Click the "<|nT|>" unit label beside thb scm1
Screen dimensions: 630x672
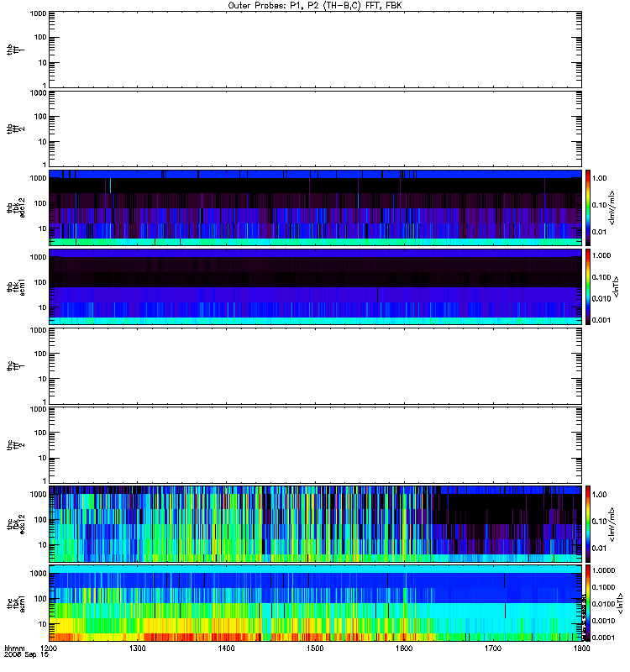coord(616,286)
